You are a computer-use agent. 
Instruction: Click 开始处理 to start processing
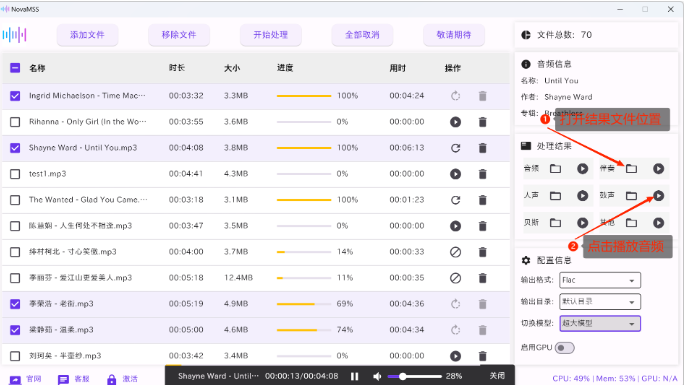pyautogui.click(x=271, y=35)
